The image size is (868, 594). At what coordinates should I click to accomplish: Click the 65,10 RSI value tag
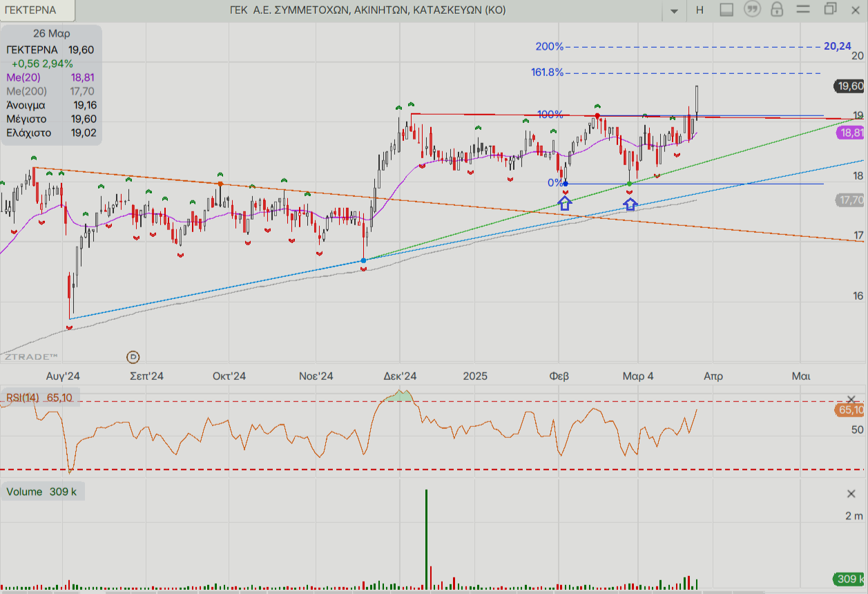point(850,410)
